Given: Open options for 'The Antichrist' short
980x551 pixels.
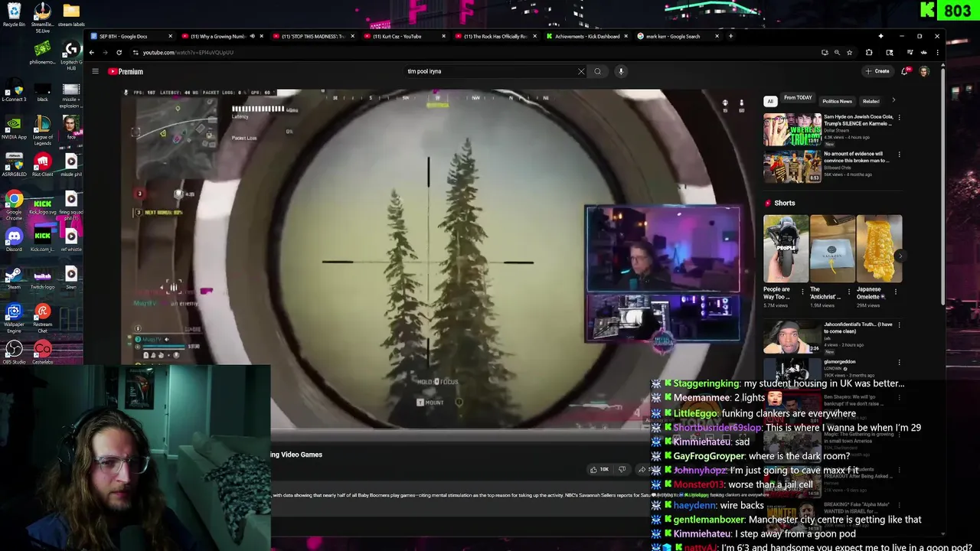Looking at the screenshot, I should [849, 292].
